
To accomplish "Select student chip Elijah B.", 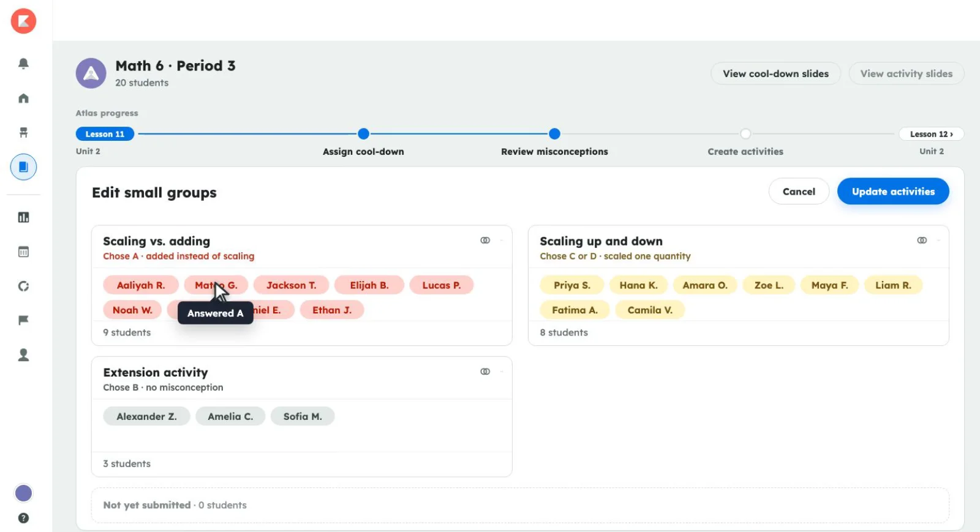I will 369,285.
